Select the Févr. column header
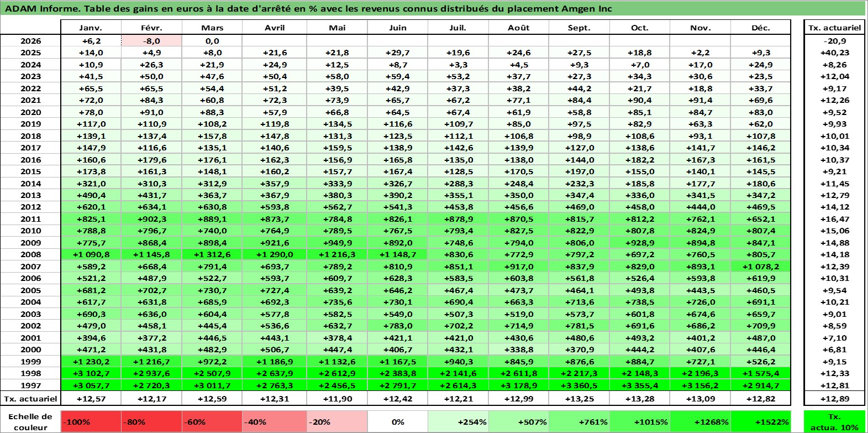This screenshot has width=868, height=433. (x=151, y=28)
